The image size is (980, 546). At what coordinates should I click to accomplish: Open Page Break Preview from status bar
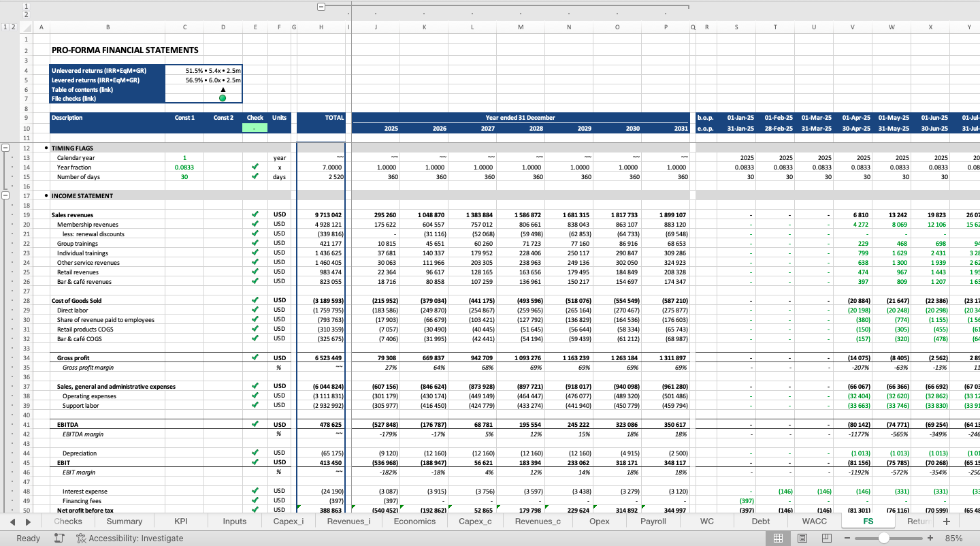tap(827, 538)
